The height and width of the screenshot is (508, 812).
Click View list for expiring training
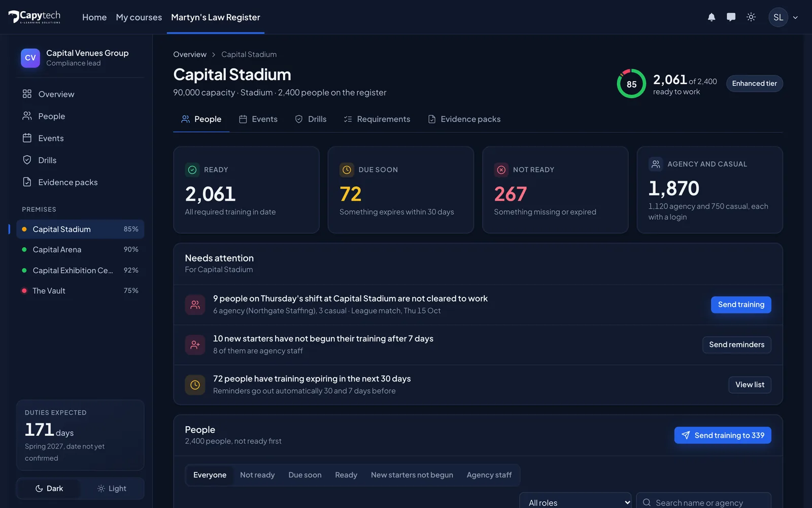tap(750, 385)
